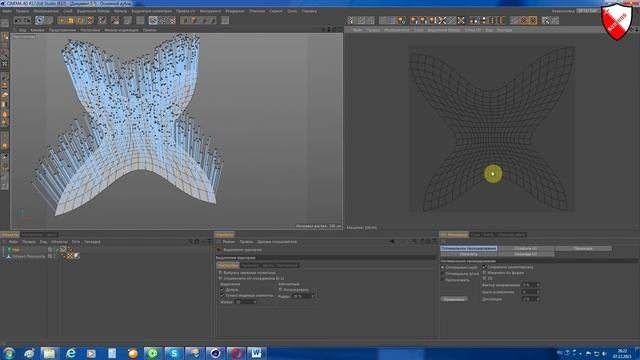Click the highlighted orange grid icon in the UV toolbar
Viewport: 640px width, 360px height.
coord(533,20)
